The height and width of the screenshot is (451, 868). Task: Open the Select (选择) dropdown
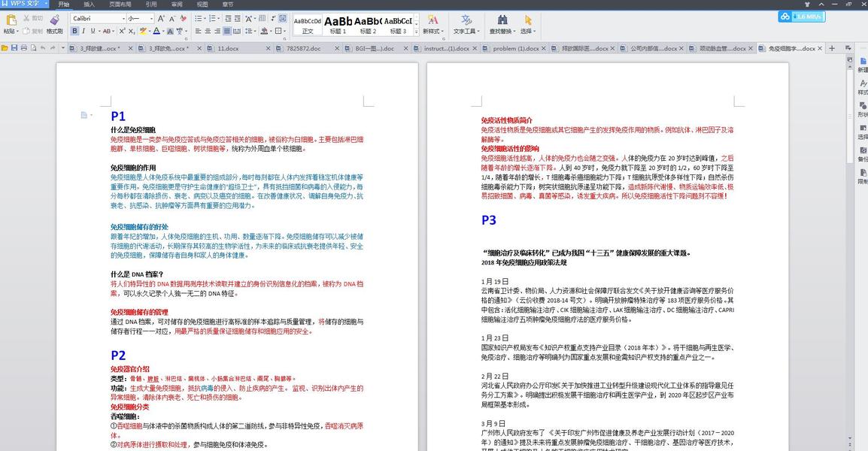coord(527,25)
